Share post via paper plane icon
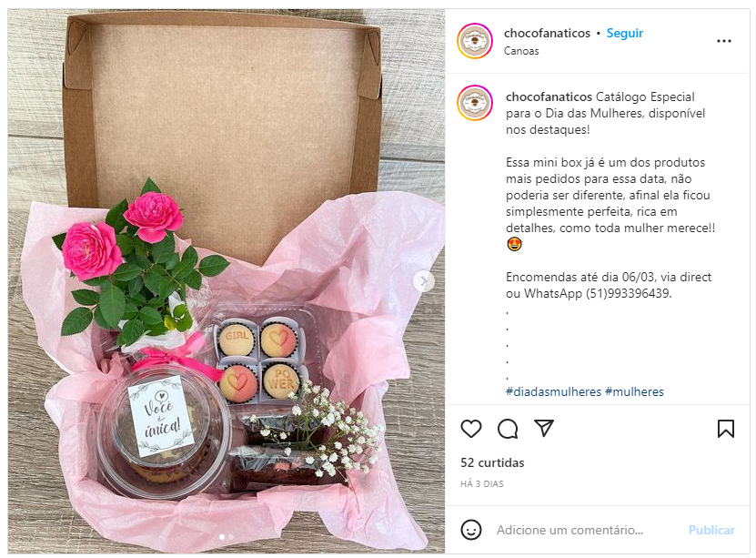This screenshot has height=558, width=756. click(544, 428)
